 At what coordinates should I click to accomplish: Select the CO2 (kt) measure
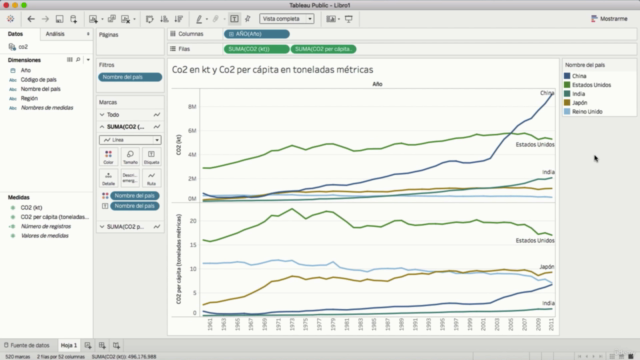31,208
